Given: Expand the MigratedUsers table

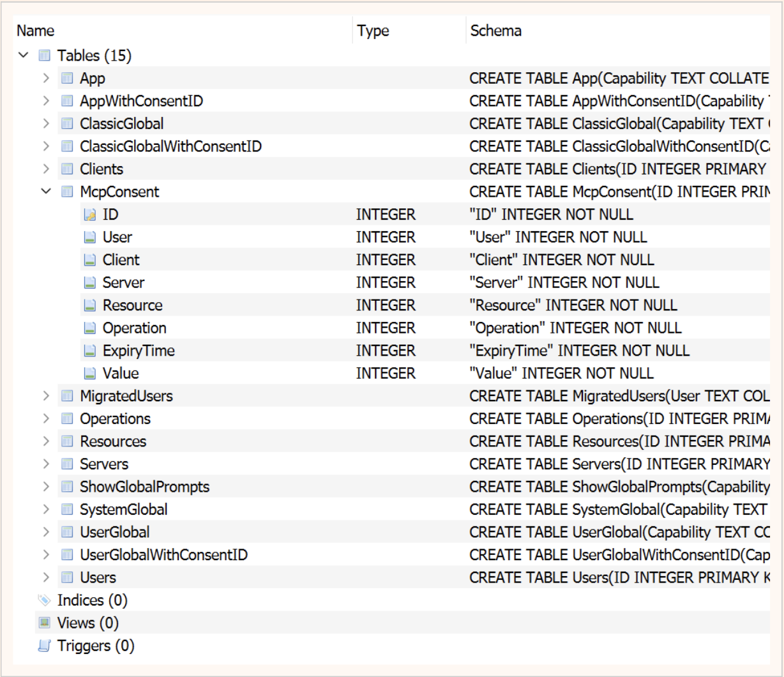Looking at the screenshot, I should (x=46, y=396).
